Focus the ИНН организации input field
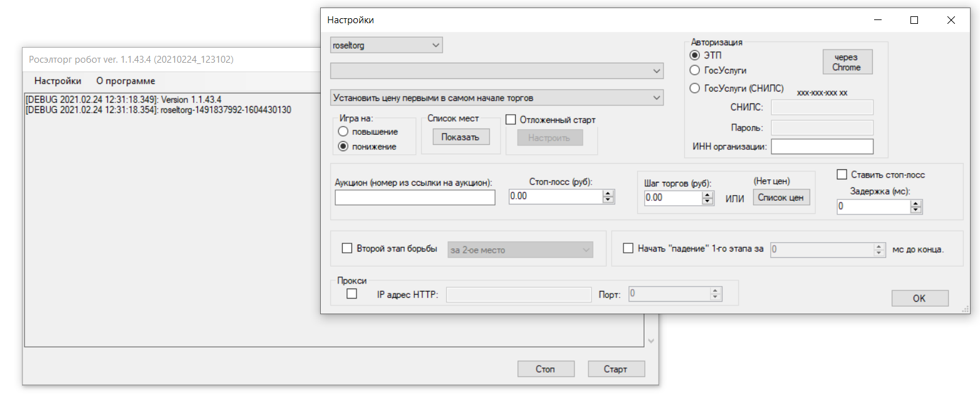 pos(822,146)
